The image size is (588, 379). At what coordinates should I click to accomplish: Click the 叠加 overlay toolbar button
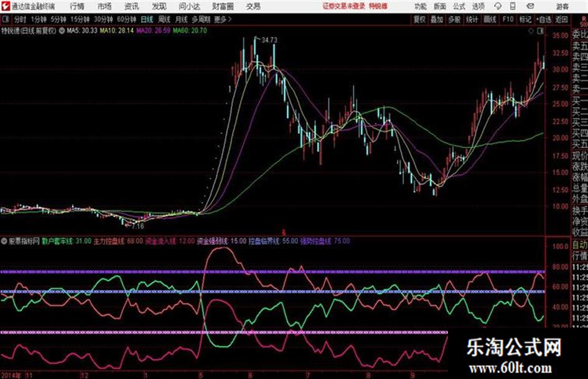click(437, 19)
